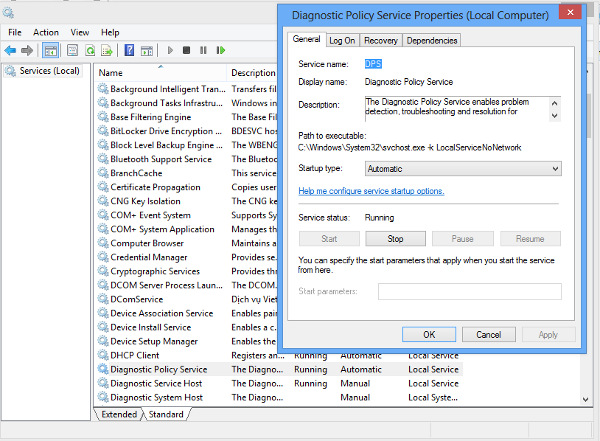Toggle Show/Hide Console Tree toolbar icon
The height and width of the screenshot is (441, 600).
(x=51, y=50)
